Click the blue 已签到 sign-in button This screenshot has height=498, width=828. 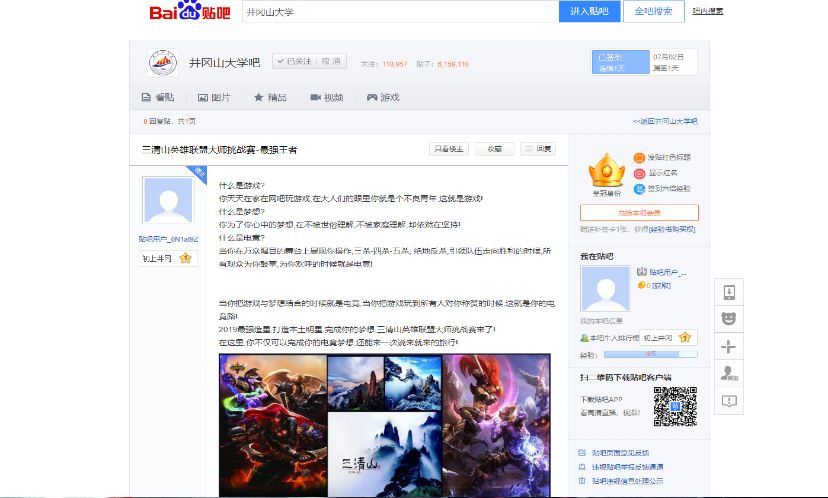tap(620, 62)
